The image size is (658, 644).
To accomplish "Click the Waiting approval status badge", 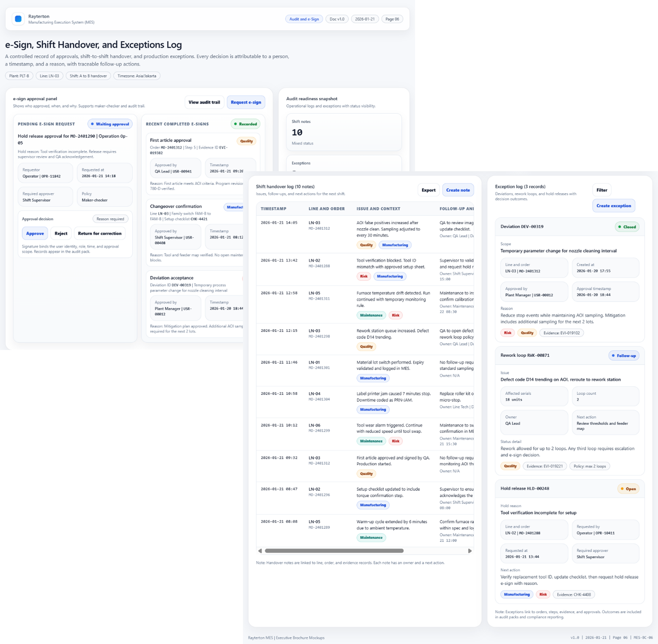I will pyautogui.click(x=110, y=124).
